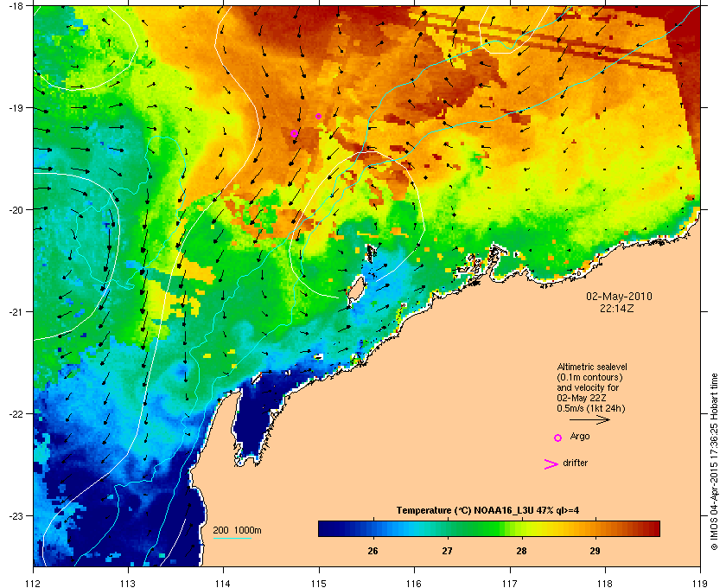Click the 'Temperature (°C) NOAA16_L3U' title
The height and width of the screenshot is (588, 726).
pos(487,511)
